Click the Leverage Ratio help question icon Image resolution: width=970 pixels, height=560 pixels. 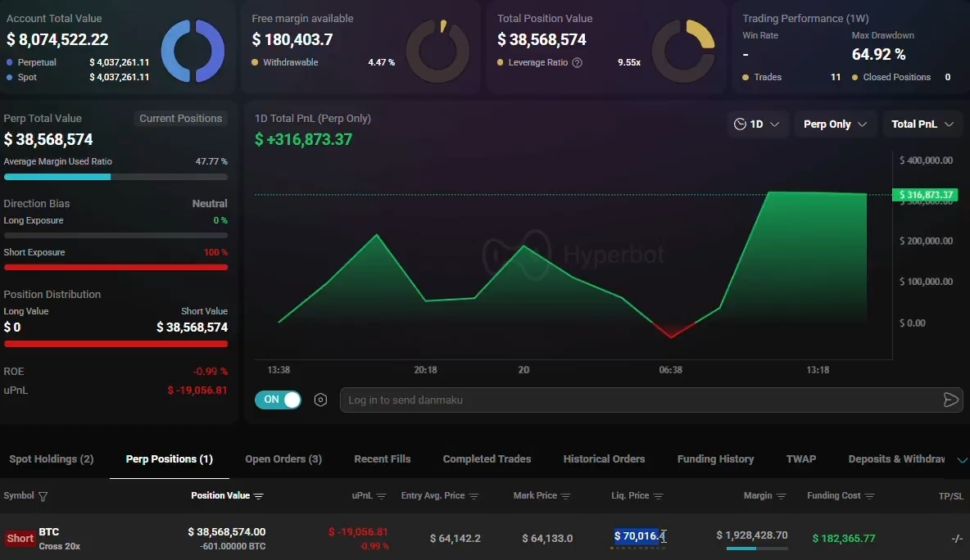pos(578,62)
